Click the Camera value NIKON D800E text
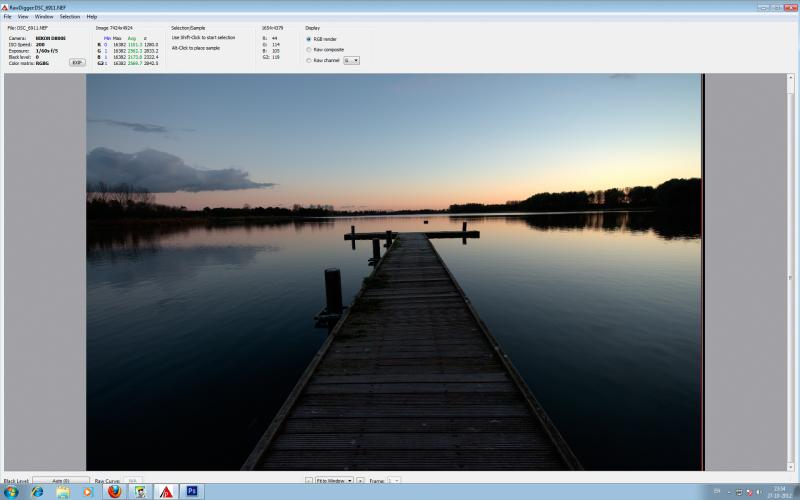This screenshot has height=500, width=800. click(x=51, y=38)
